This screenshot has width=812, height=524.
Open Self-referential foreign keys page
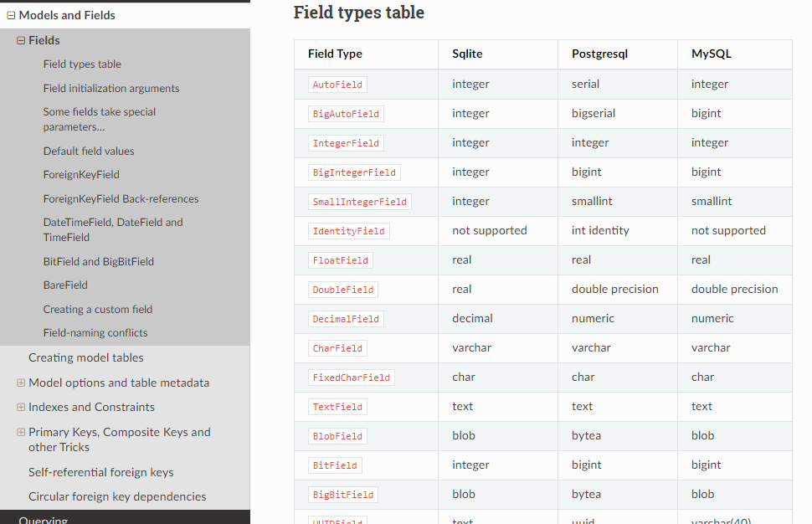tap(101, 472)
